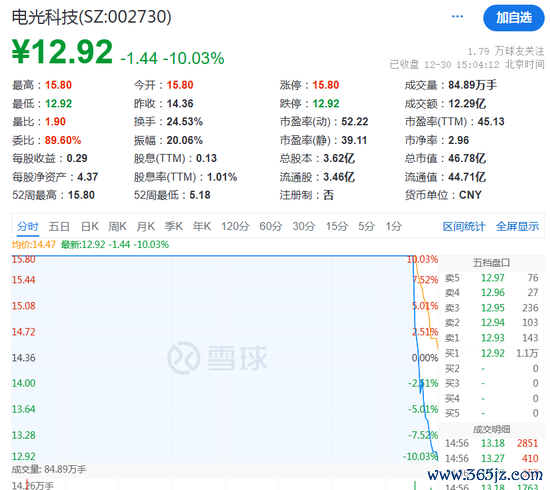Open the 年K chart tab
The image size is (550, 490).
[x=202, y=226]
